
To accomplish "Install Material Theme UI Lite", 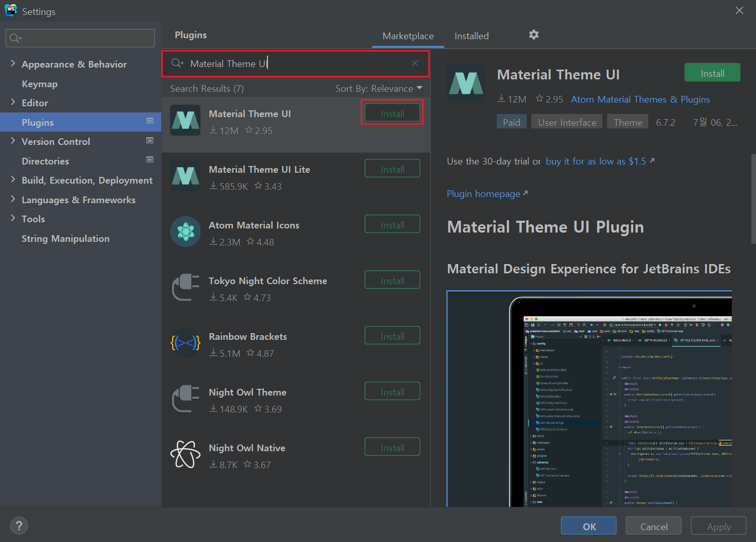I will [392, 169].
